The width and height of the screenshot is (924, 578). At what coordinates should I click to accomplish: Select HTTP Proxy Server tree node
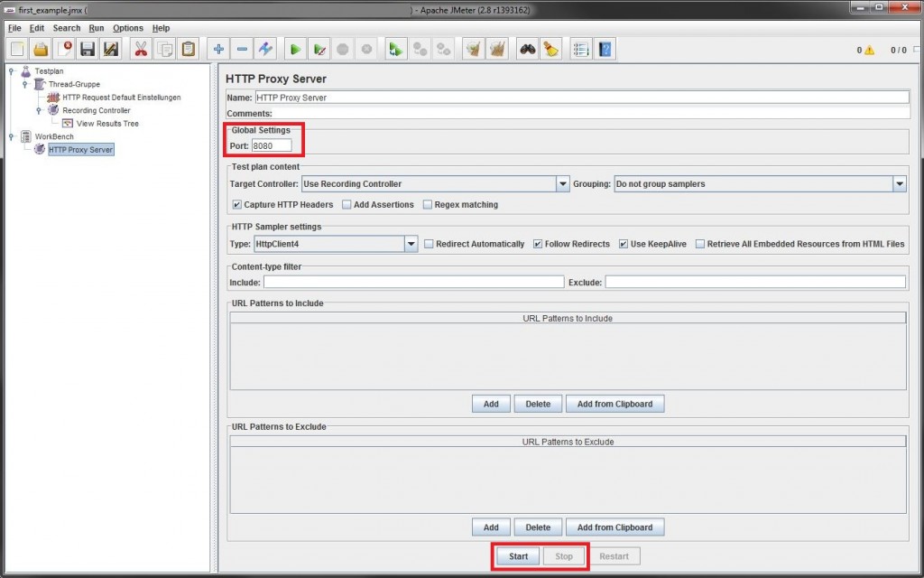[80, 150]
